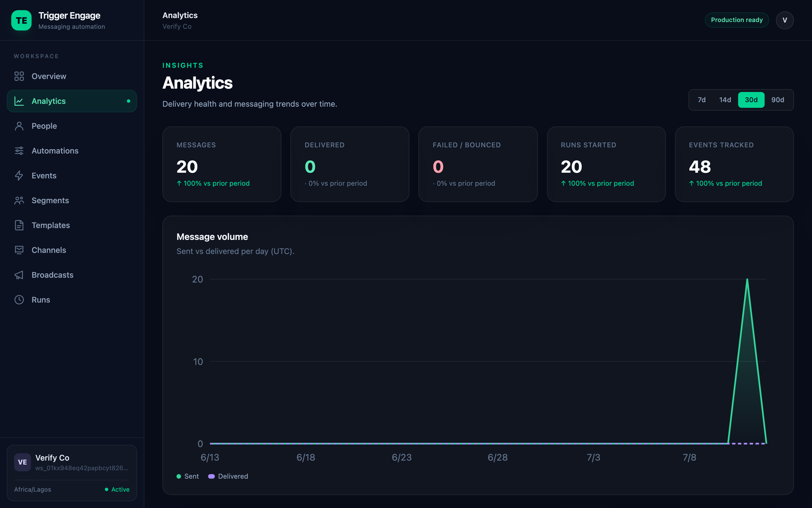Click the Delivered legend label
The width and height of the screenshot is (812, 508).
pyautogui.click(x=233, y=476)
